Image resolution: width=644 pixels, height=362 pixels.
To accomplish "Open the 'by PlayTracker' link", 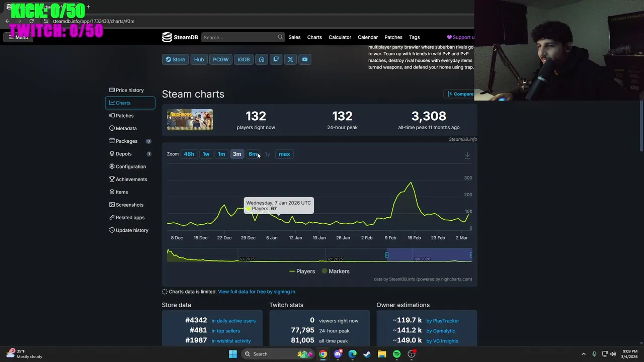I will [x=443, y=321].
